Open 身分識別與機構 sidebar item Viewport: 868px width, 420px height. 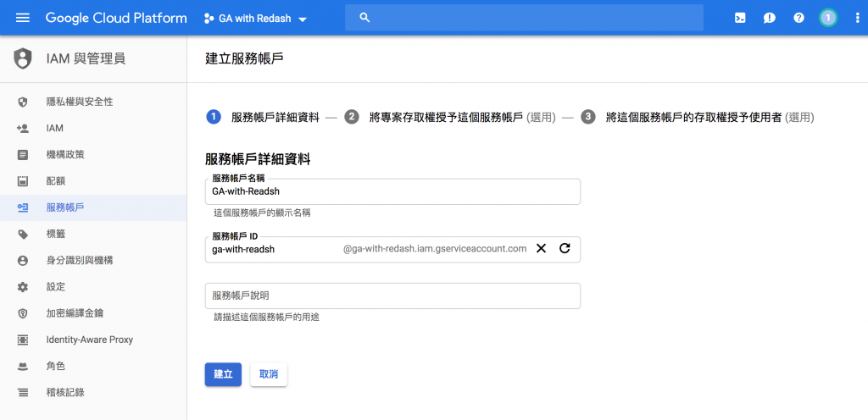[x=93, y=260]
